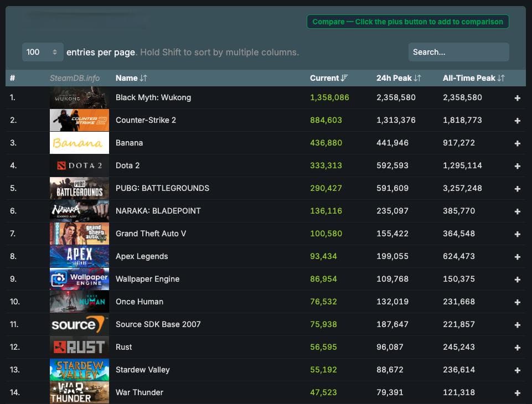Open the PUBG: BATTLEGROUNDS name link
Viewport: 532px width, 404px height.
(x=163, y=188)
